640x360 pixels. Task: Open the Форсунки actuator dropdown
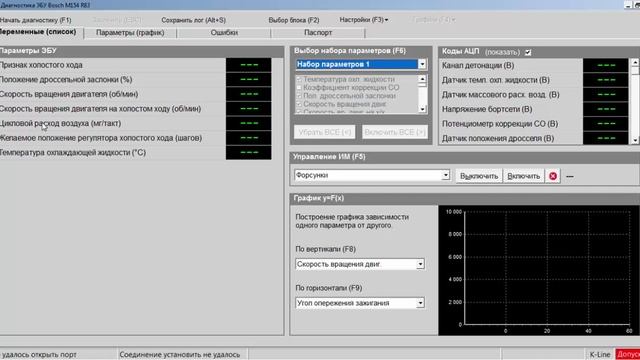click(445, 175)
